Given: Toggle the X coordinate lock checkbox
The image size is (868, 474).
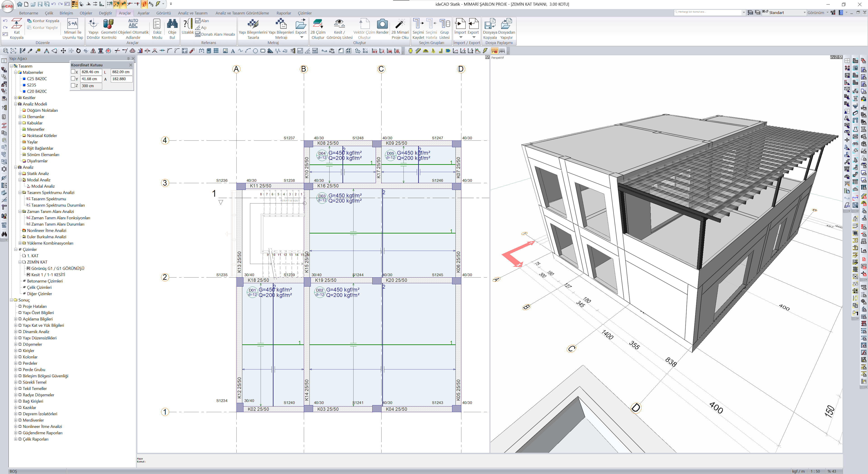Looking at the screenshot, I should (x=73, y=72).
